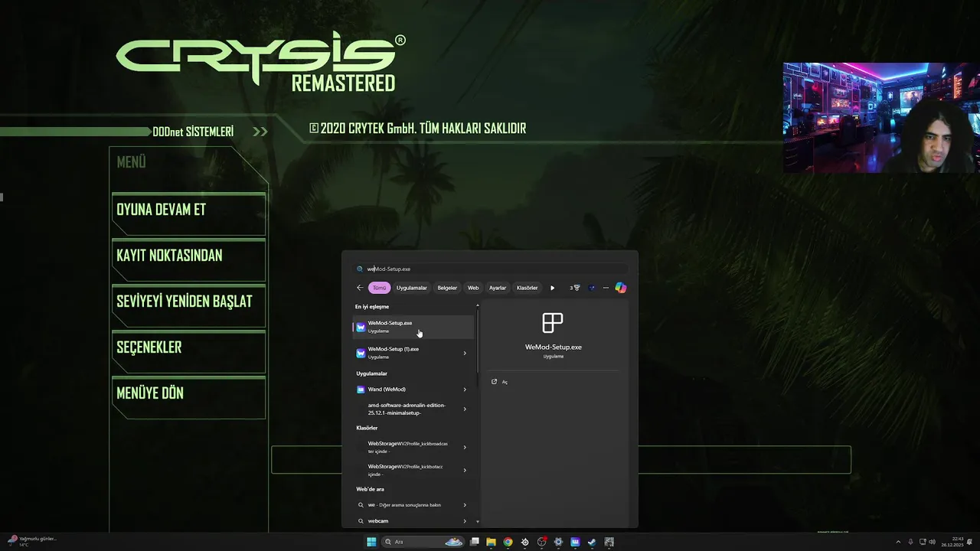Switch to the Crysis game taskbar icon
This screenshot has height=551, width=980.
click(609, 542)
